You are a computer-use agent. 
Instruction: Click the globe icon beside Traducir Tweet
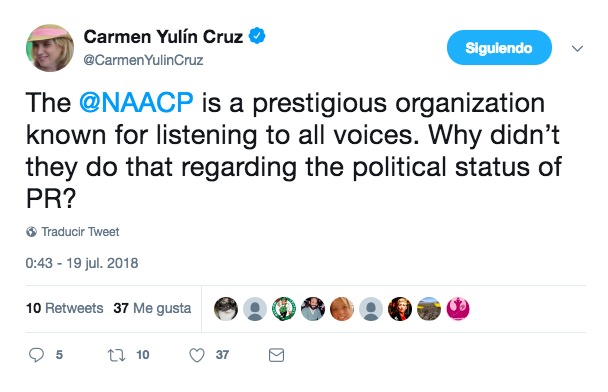click(x=31, y=232)
